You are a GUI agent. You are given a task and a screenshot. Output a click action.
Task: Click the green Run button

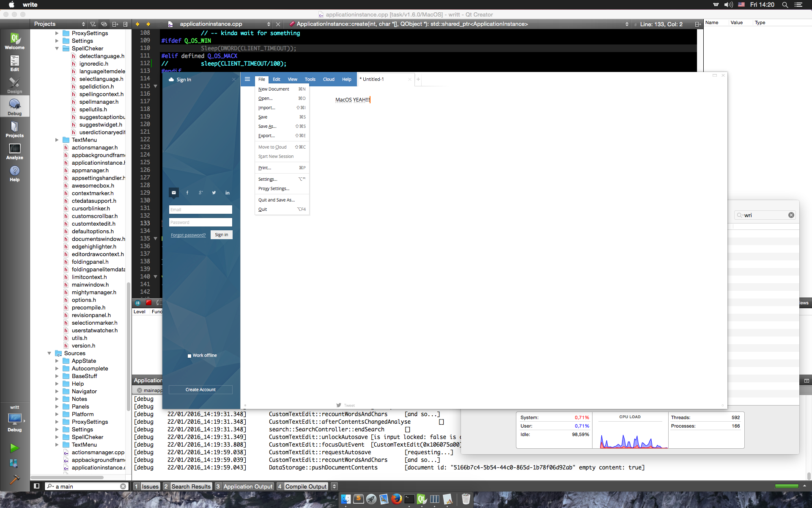click(x=14, y=447)
